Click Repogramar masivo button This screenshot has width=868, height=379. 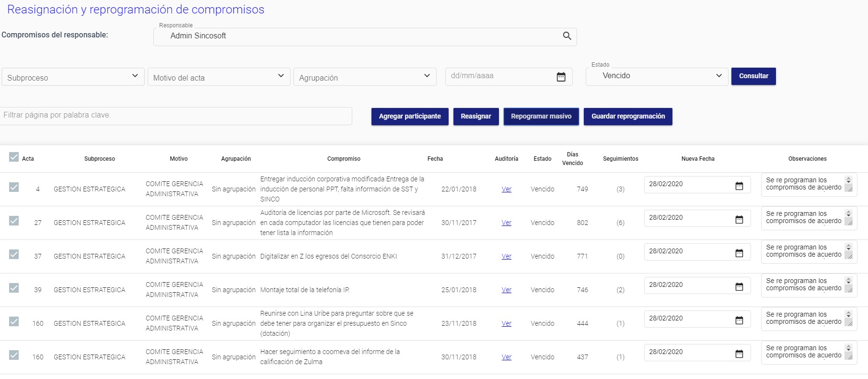coord(541,117)
